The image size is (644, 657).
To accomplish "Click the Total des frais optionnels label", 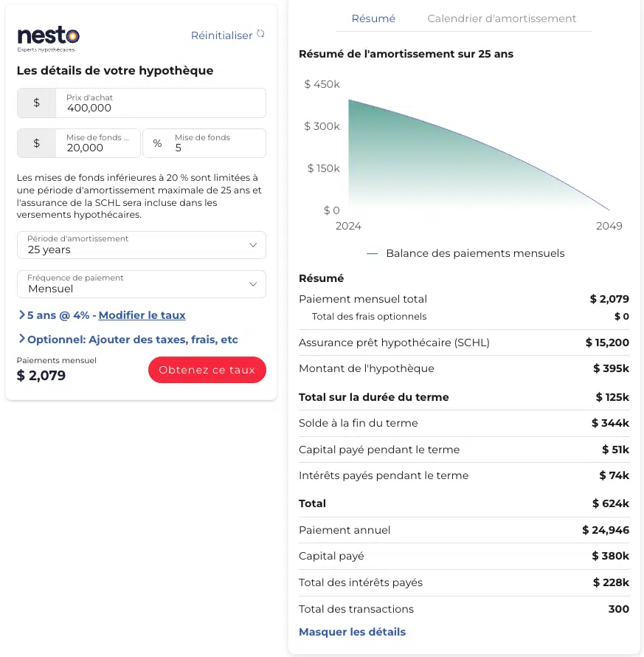I will coord(369,317).
